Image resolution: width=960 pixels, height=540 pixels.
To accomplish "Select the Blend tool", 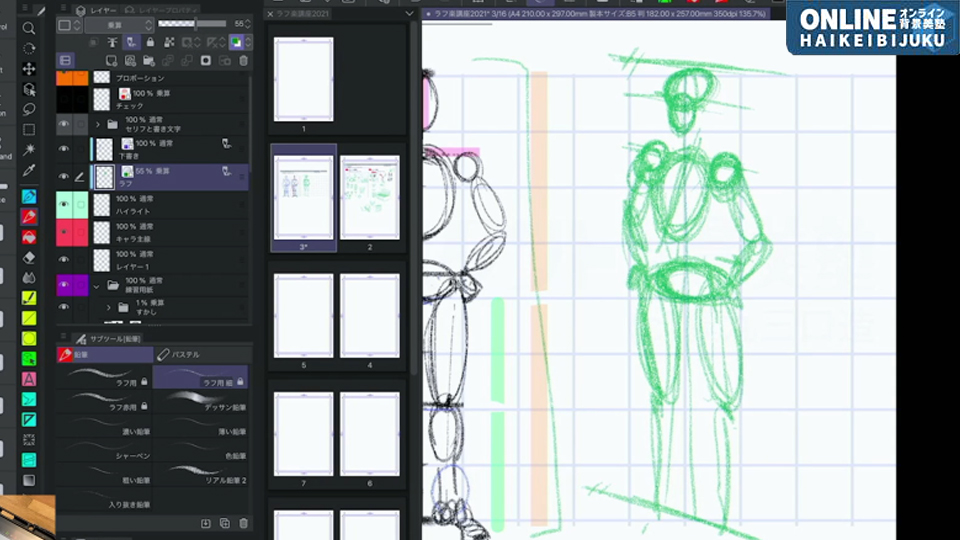I will [x=29, y=277].
